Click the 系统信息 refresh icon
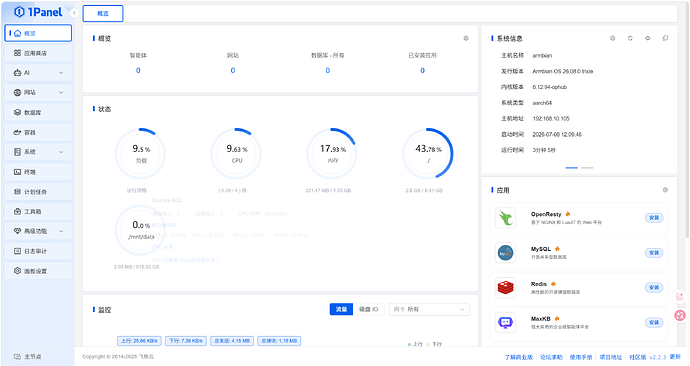 [x=630, y=38]
